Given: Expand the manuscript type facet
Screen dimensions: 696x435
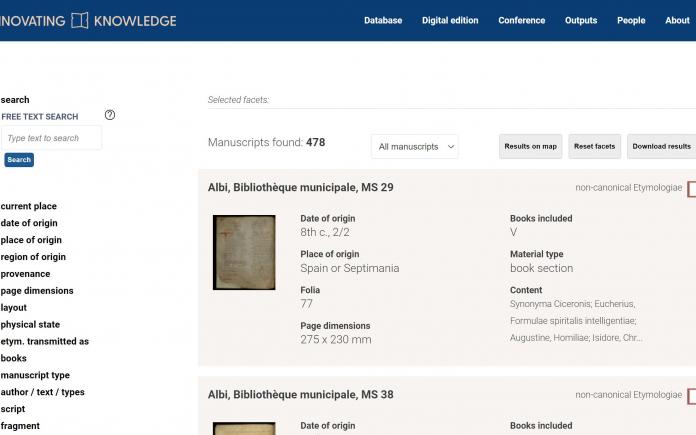Looking at the screenshot, I should pos(36,376).
